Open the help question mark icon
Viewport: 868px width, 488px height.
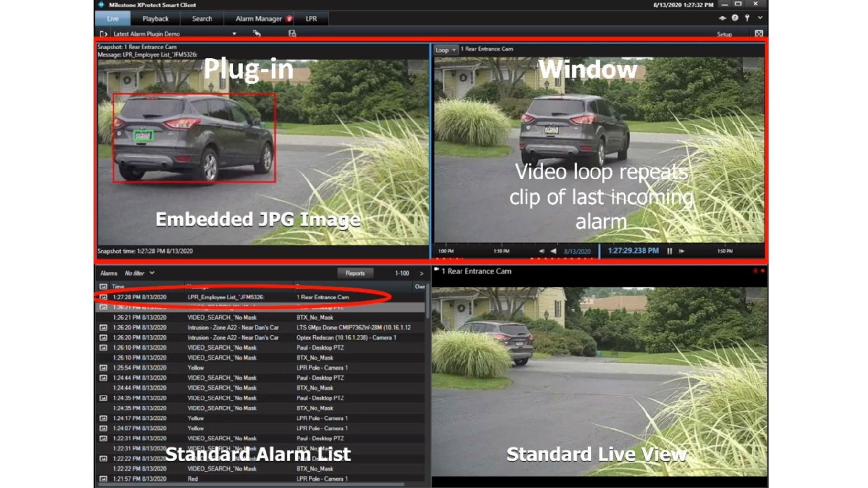pos(735,18)
